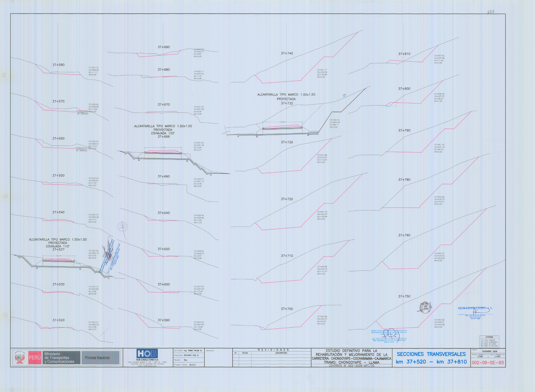Click the section label 37+670

pos(164,104)
